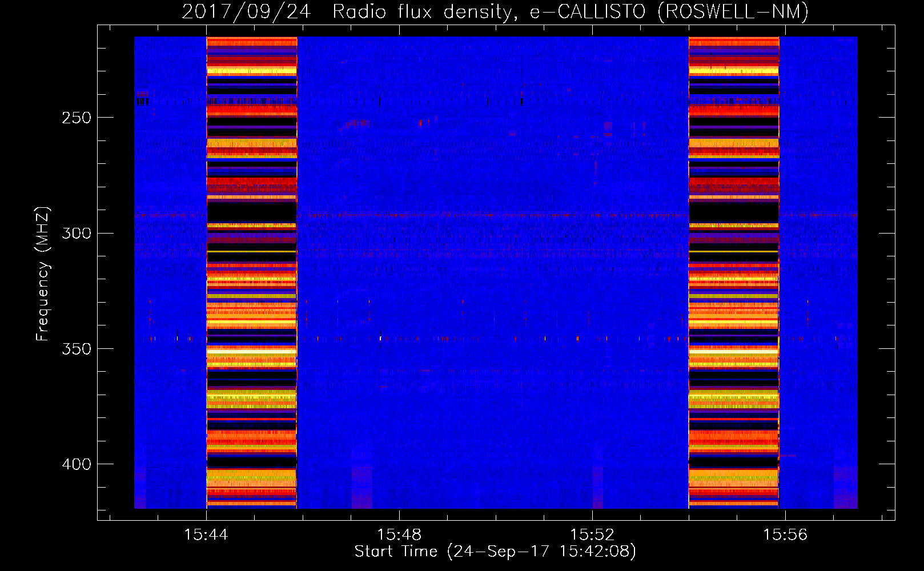This screenshot has width=924, height=571.
Task: Click the 'Frequency (MHZ)' axis label
Action: 43,274
